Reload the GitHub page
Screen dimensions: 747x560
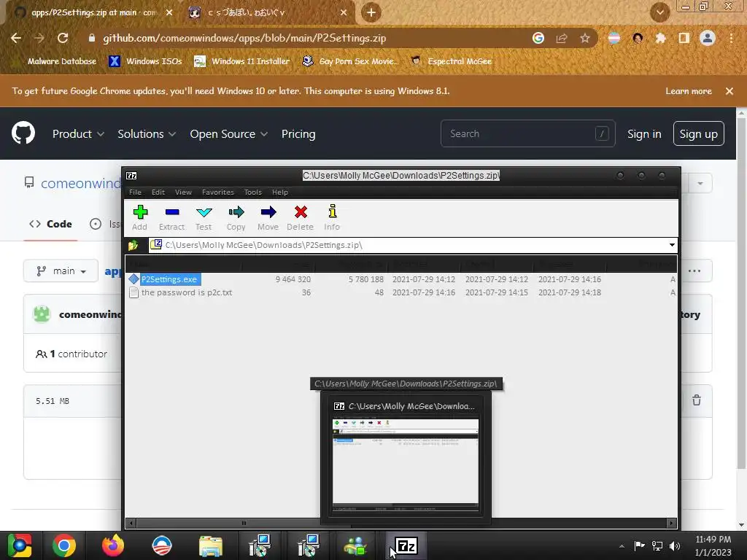tap(63, 38)
